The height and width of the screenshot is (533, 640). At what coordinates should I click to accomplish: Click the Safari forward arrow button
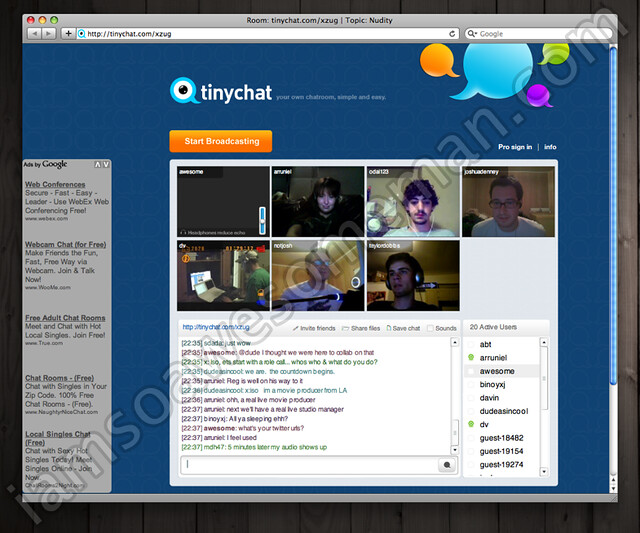coord(49,33)
